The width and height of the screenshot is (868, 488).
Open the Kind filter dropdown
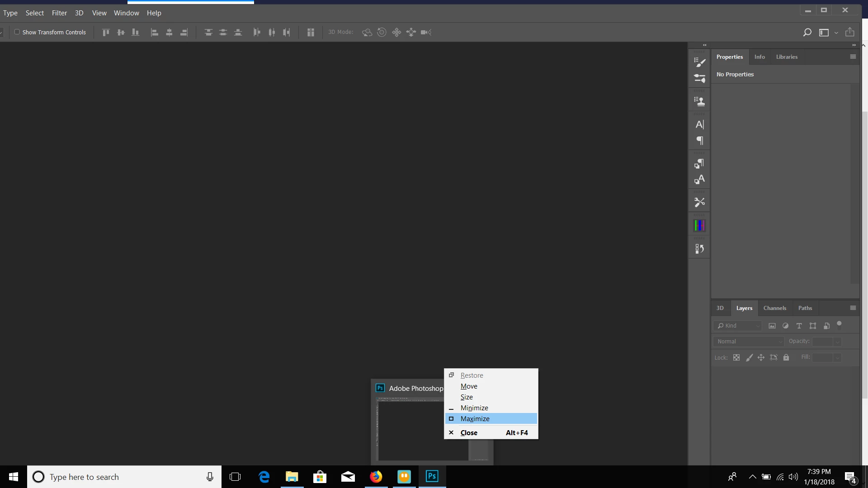(x=738, y=326)
